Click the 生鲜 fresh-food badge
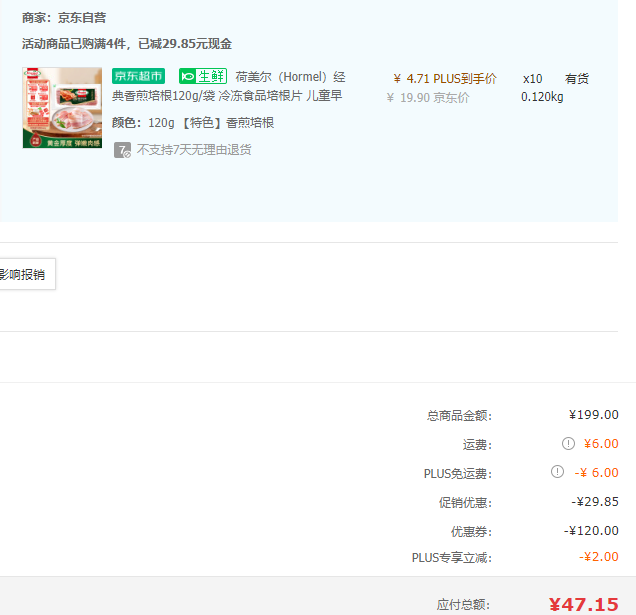636x615 pixels. pyautogui.click(x=203, y=76)
